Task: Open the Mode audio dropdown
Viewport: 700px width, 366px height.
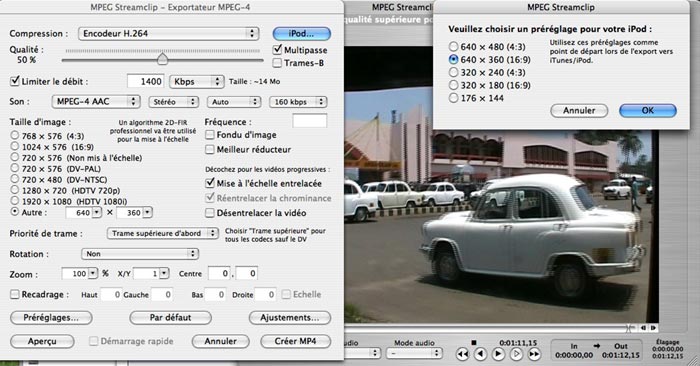Action: point(414,353)
